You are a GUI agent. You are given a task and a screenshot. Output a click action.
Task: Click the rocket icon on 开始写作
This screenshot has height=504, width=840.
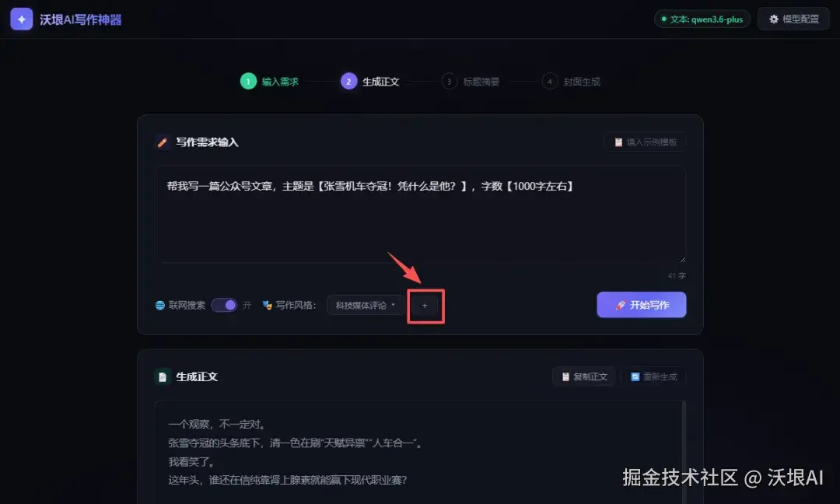pyautogui.click(x=621, y=305)
